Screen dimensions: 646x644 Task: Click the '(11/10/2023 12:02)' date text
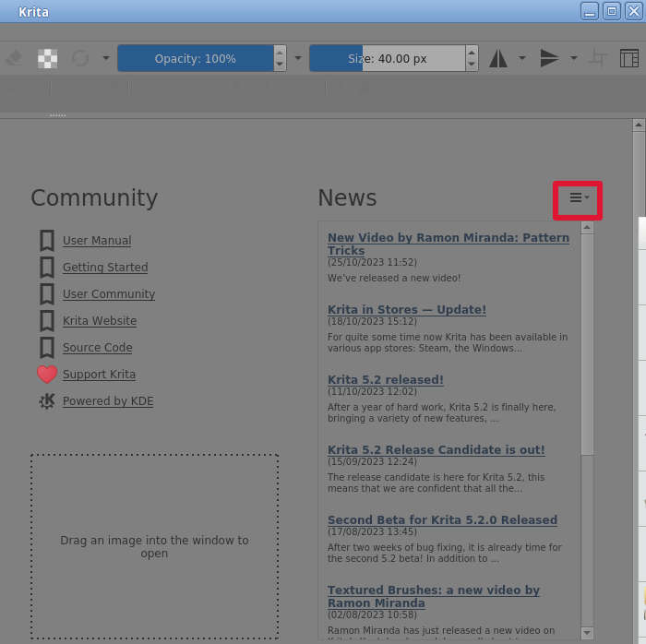[x=372, y=391]
